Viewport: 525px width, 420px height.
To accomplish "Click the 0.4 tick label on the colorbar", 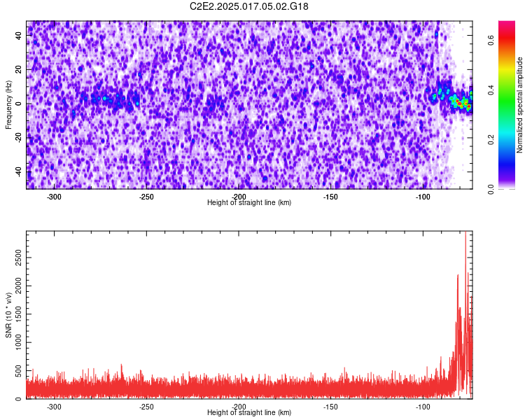I will (491, 90).
